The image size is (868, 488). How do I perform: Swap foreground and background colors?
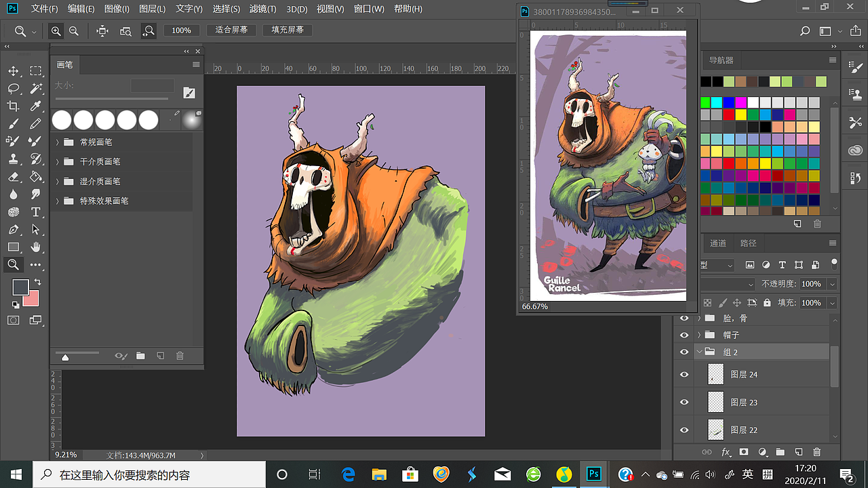(x=37, y=282)
